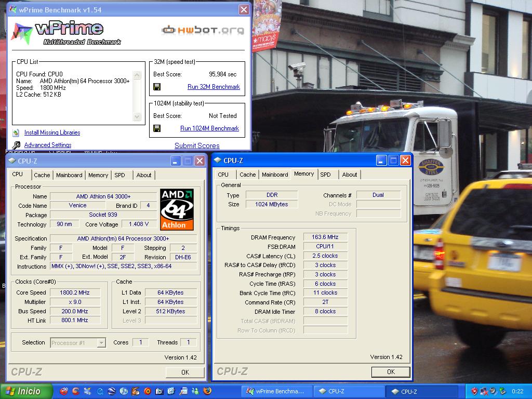Click the Size value 1024 MBytes

coord(271,204)
